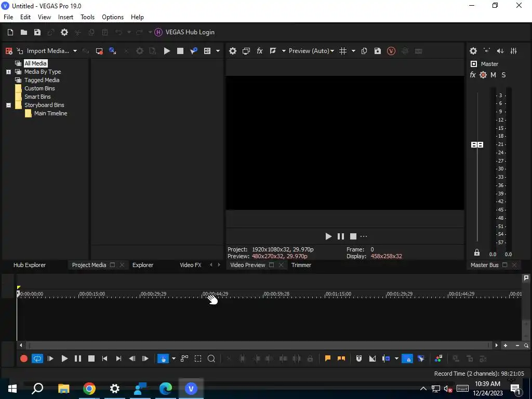Select Main Timeline bin
This screenshot has width=532, height=399.
[50, 113]
